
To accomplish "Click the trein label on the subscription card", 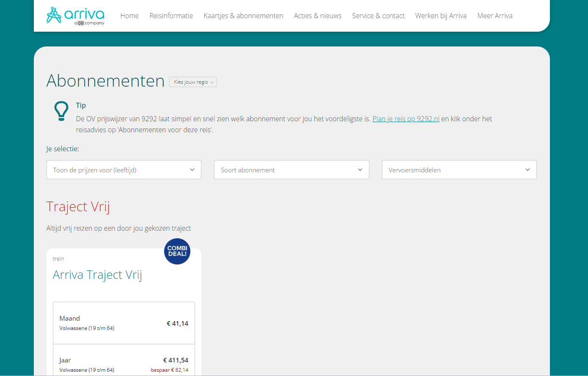I will (x=58, y=258).
